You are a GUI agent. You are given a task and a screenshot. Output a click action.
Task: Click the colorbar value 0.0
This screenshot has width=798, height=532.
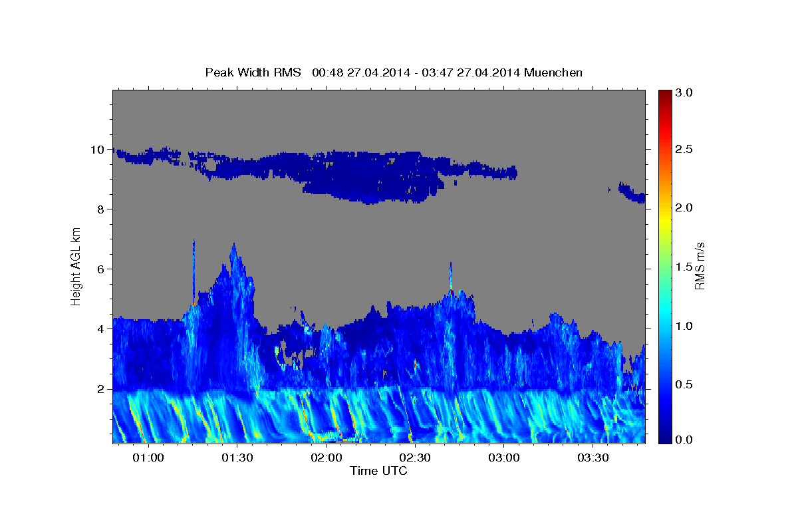685,440
